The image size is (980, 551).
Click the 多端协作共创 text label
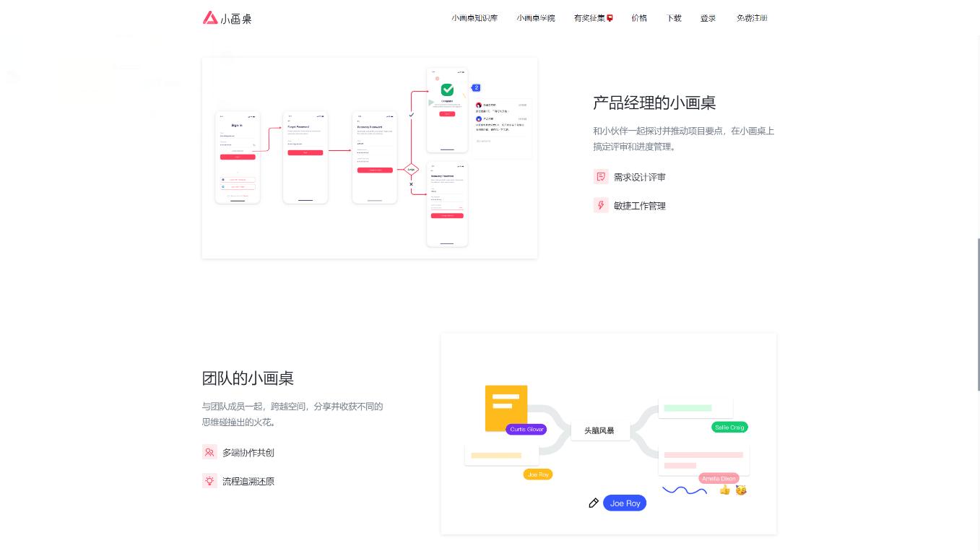point(248,453)
